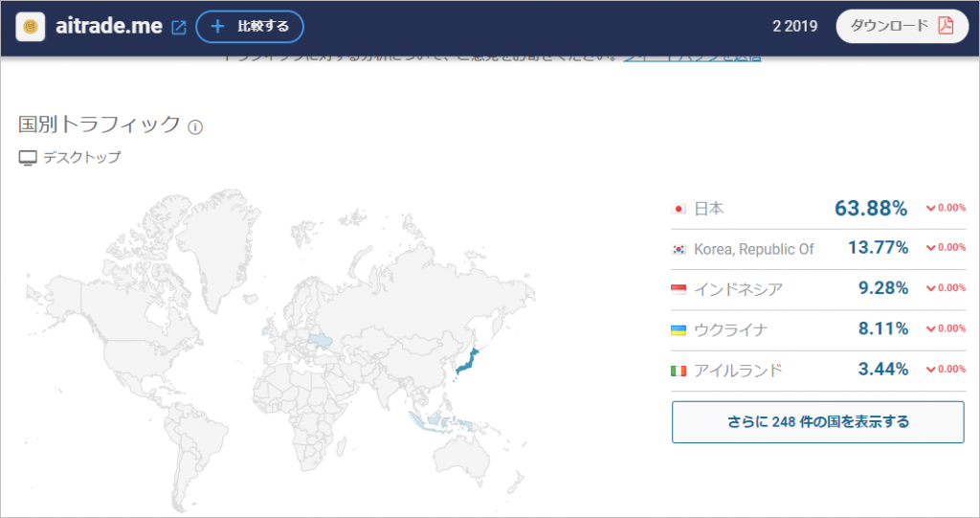Click the Japan flag icon

coord(679,209)
